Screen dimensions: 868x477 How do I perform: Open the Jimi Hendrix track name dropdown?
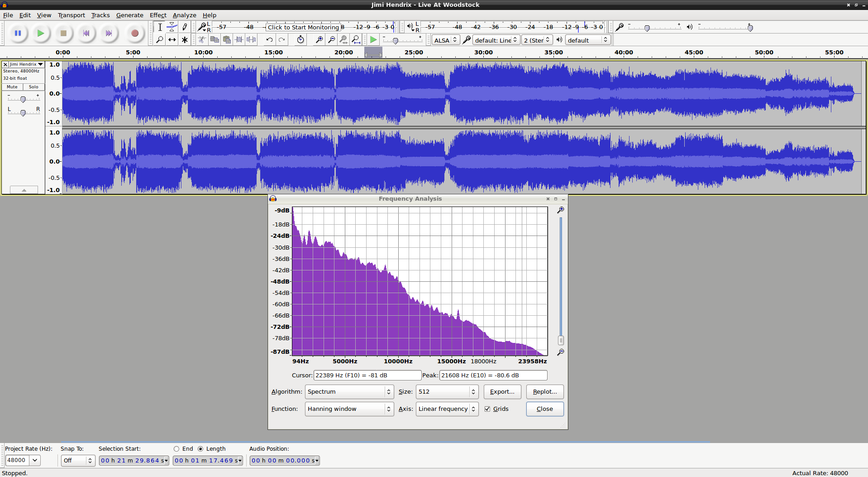click(x=27, y=64)
